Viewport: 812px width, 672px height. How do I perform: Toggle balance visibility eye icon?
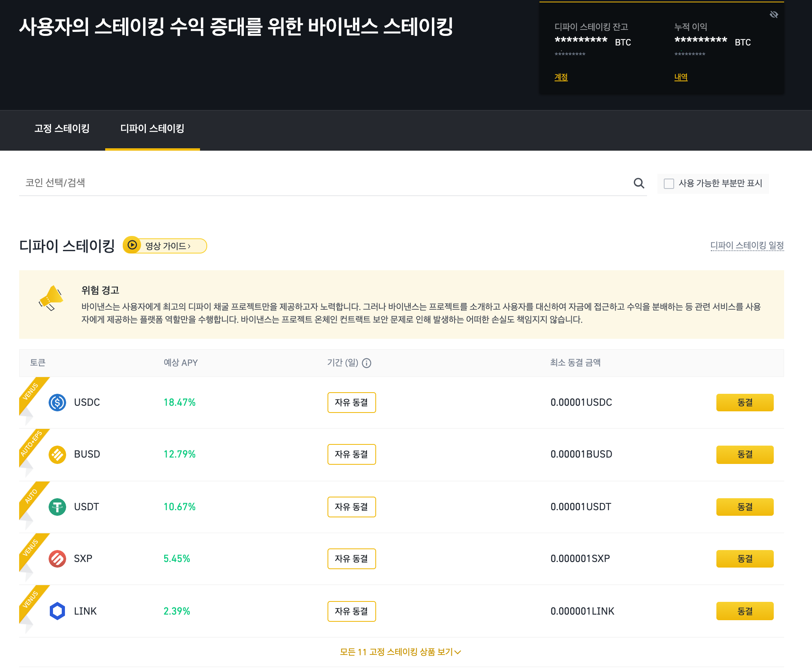[774, 15]
